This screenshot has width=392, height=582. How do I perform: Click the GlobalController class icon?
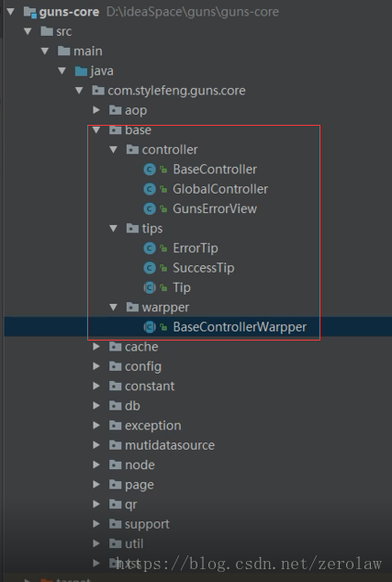pos(150,189)
